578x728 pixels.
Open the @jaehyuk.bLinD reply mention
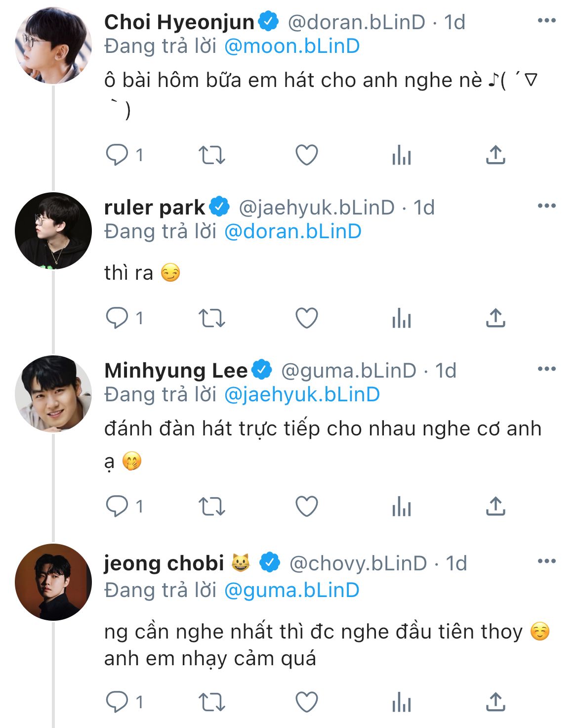click(x=302, y=395)
